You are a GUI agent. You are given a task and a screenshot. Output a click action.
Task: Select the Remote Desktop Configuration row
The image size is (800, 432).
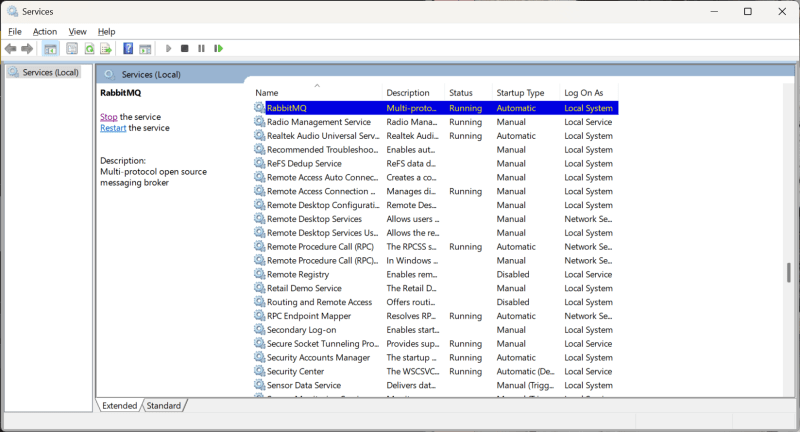coord(436,205)
